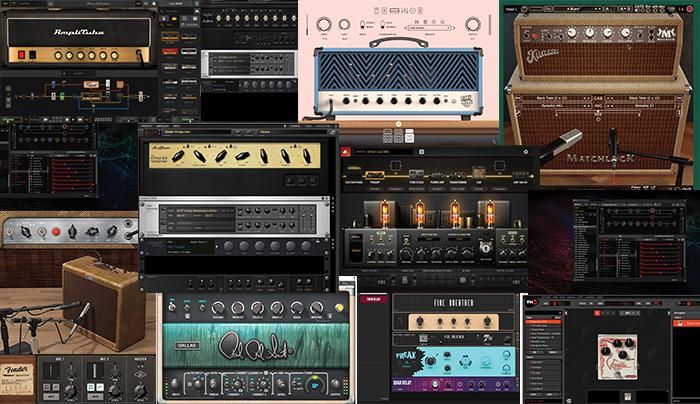Select the green pedal in AmpliTube signal chain
This screenshot has width=700, height=404.
pos(62,96)
